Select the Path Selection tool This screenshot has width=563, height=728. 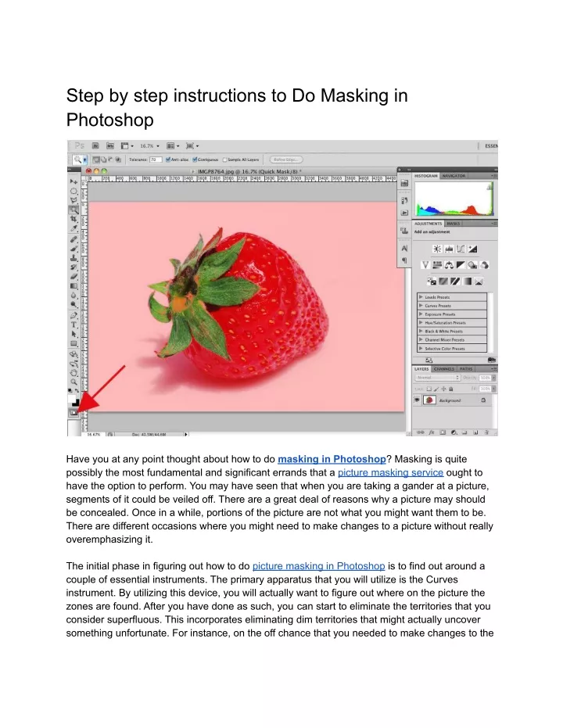point(74,335)
